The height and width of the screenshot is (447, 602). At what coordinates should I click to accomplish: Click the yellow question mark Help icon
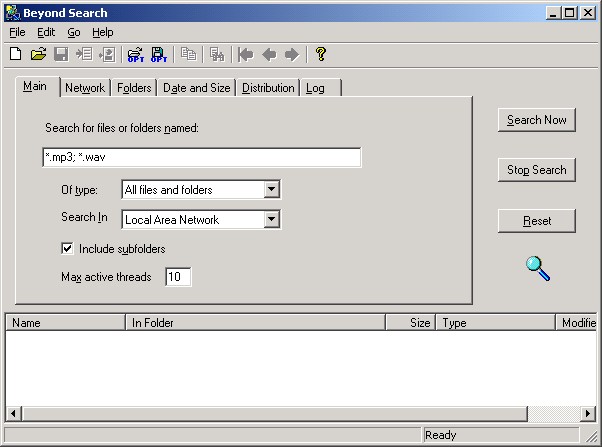tap(321, 54)
